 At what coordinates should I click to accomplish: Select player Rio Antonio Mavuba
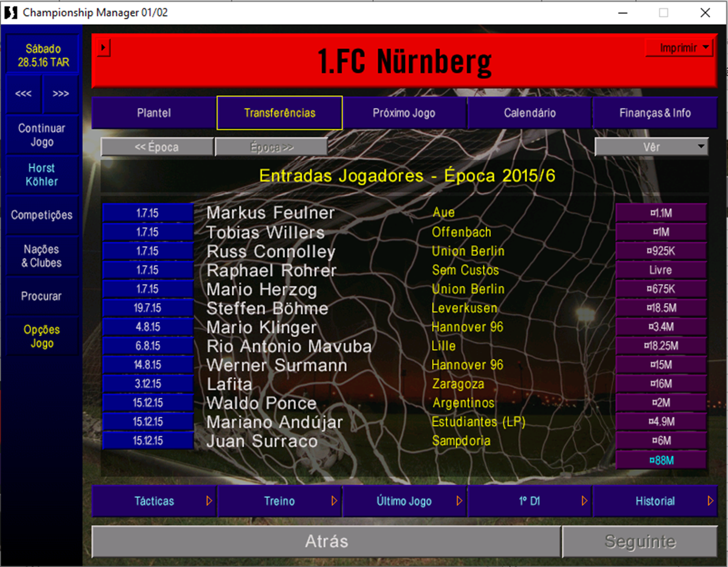tap(289, 346)
